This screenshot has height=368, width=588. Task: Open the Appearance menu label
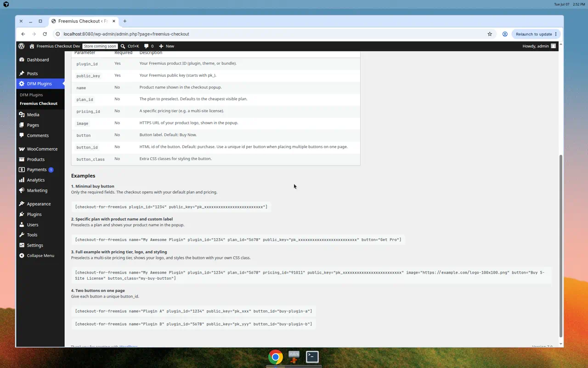(39, 204)
